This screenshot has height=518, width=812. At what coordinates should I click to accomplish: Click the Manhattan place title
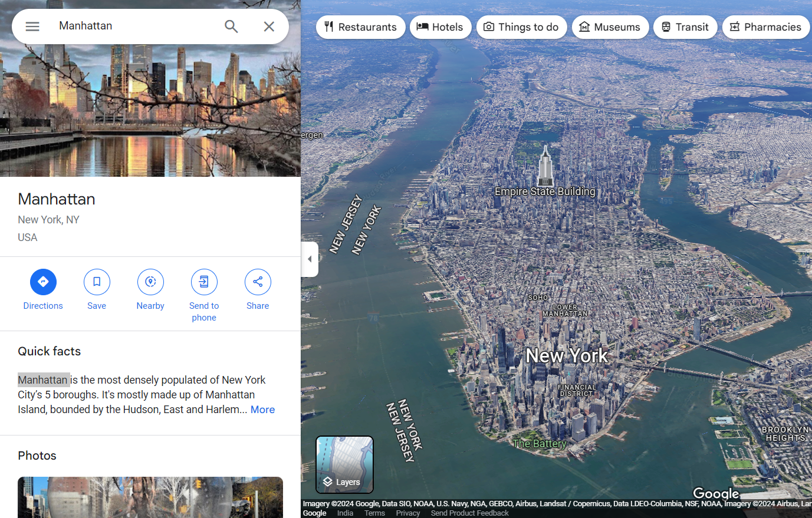point(57,199)
